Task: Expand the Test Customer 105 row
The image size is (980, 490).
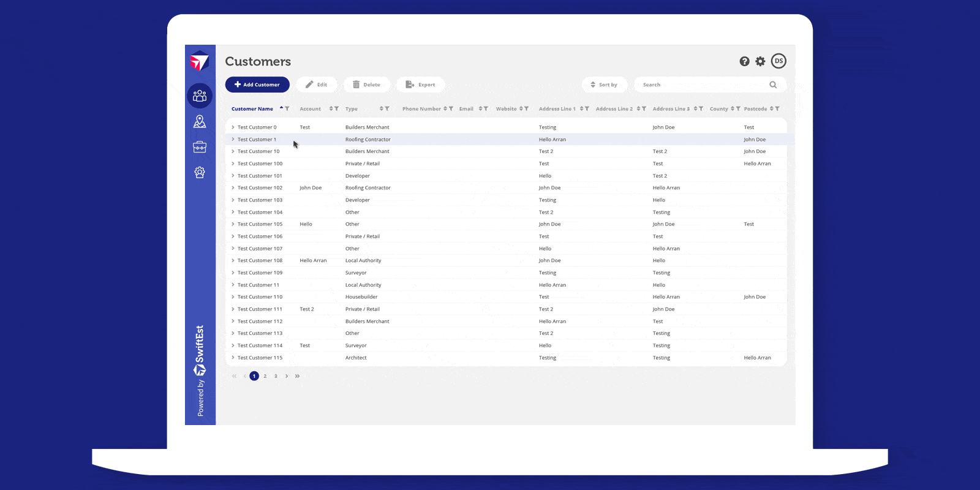Action: 233,224
